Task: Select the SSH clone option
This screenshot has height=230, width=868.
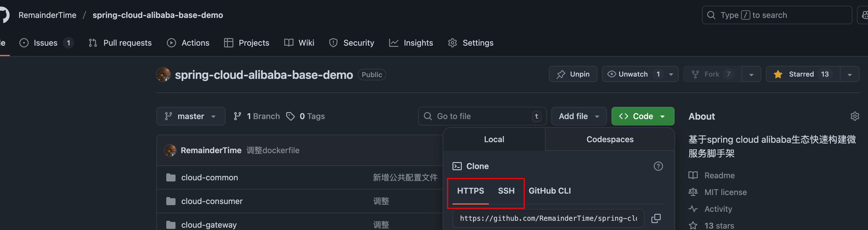Action: (x=506, y=191)
